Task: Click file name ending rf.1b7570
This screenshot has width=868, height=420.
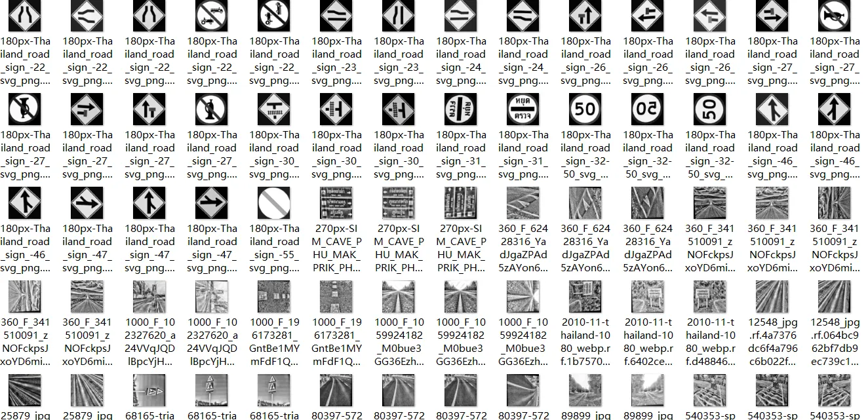Action: point(585,342)
